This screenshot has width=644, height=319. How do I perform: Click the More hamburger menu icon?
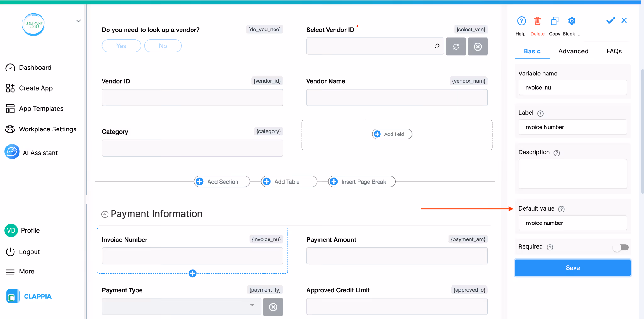(x=10, y=272)
